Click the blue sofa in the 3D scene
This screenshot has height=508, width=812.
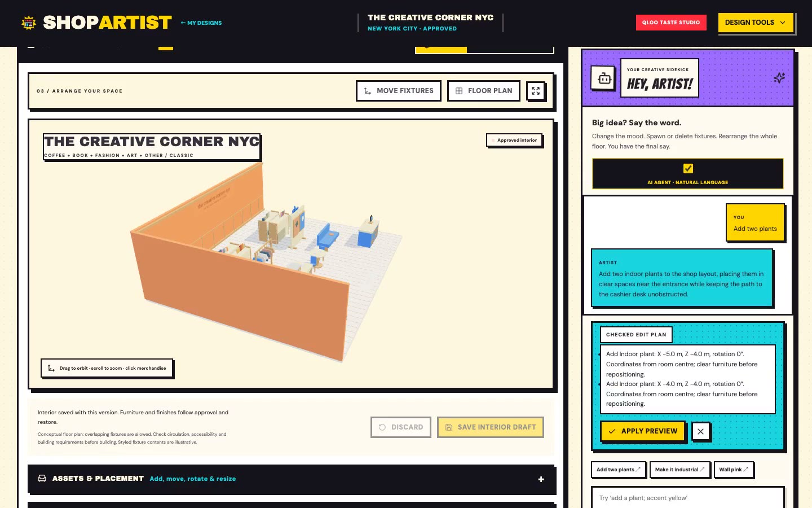tap(327, 237)
